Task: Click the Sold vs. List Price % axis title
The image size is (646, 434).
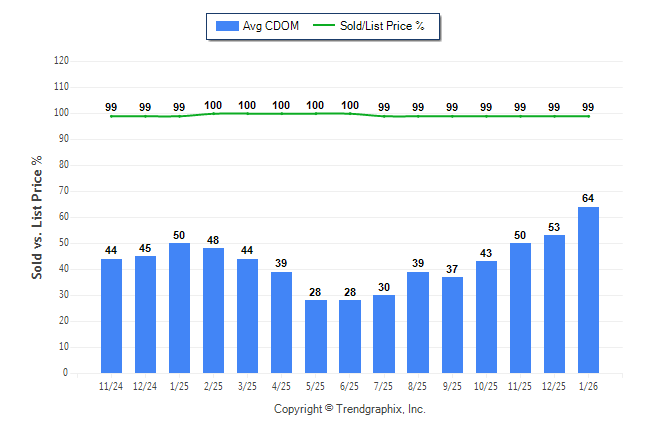Action: pos(37,216)
